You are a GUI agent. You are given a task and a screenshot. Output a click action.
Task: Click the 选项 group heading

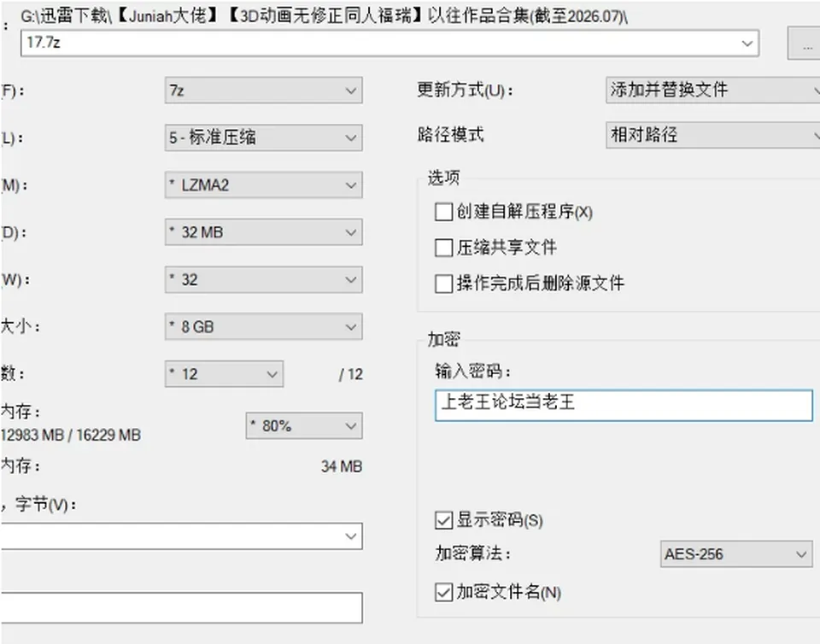point(443,178)
